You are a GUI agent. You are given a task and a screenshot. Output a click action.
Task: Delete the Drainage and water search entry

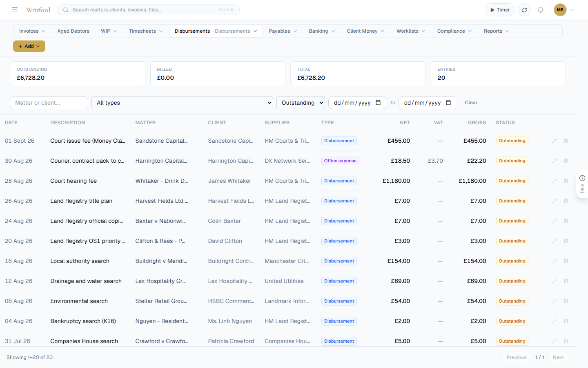[566, 281]
